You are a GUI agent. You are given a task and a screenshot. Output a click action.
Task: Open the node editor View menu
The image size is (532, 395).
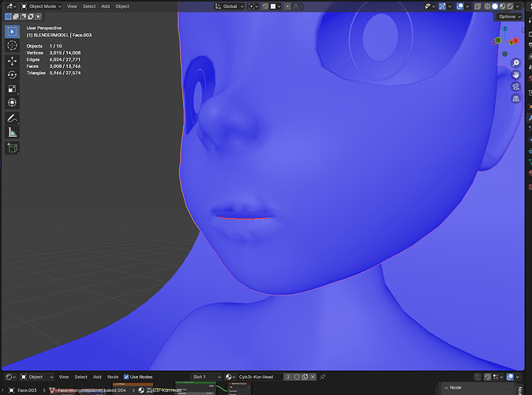point(64,377)
